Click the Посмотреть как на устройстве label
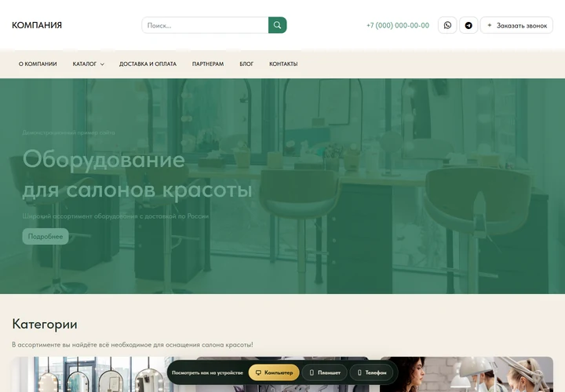The height and width of the screenshot is (392, 565). (207, 372)
